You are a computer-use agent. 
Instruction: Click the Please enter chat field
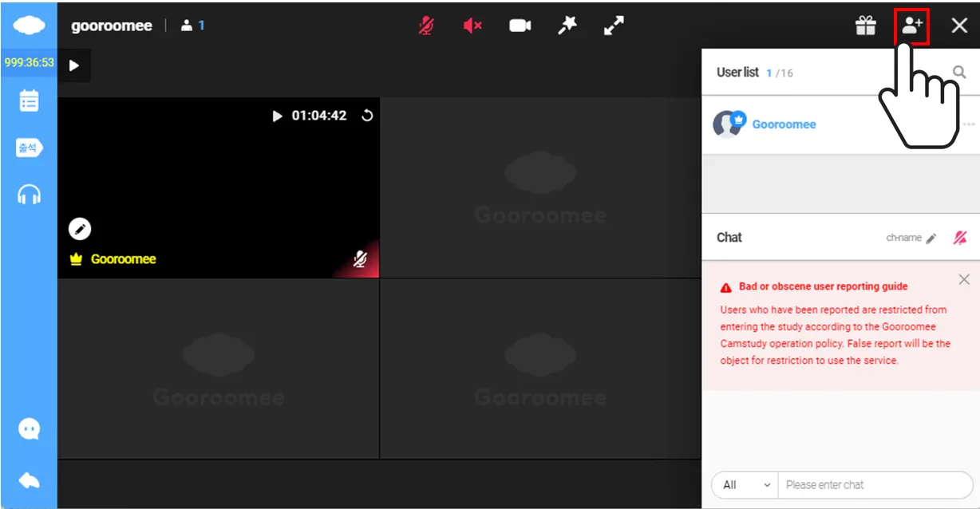[875, 484]
